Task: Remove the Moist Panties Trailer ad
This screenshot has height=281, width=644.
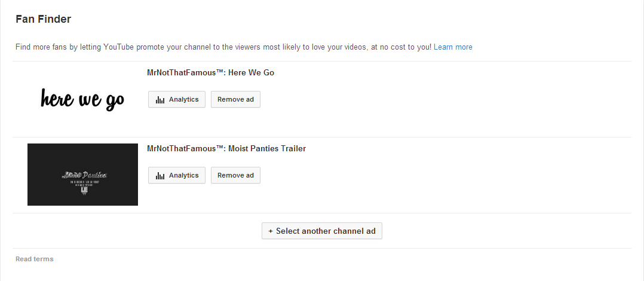Action: click(235, 175)
